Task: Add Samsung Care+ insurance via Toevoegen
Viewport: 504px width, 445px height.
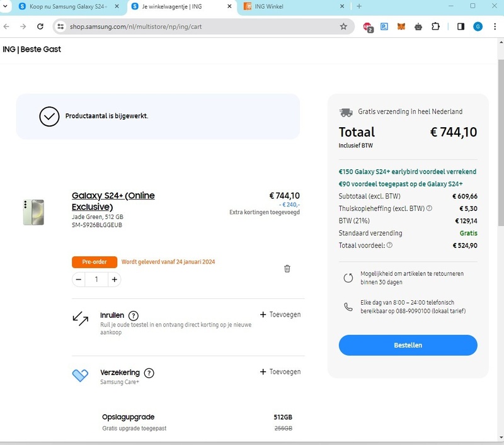Action: [280, 372]
